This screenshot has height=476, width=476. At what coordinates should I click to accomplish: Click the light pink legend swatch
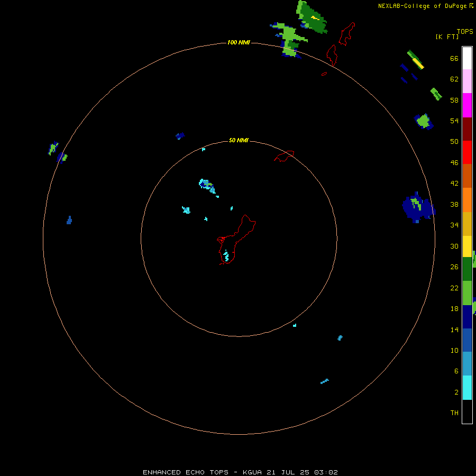coord(467,81)
